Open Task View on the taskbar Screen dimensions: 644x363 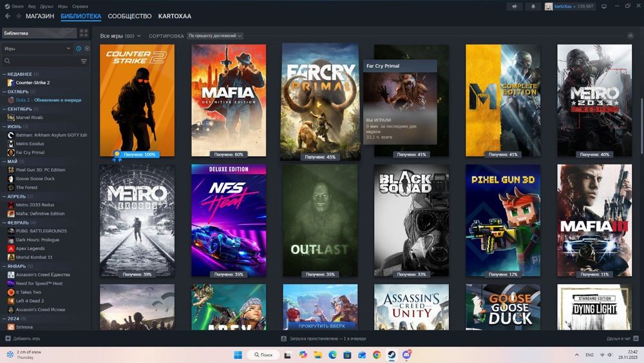pos(287,355)
